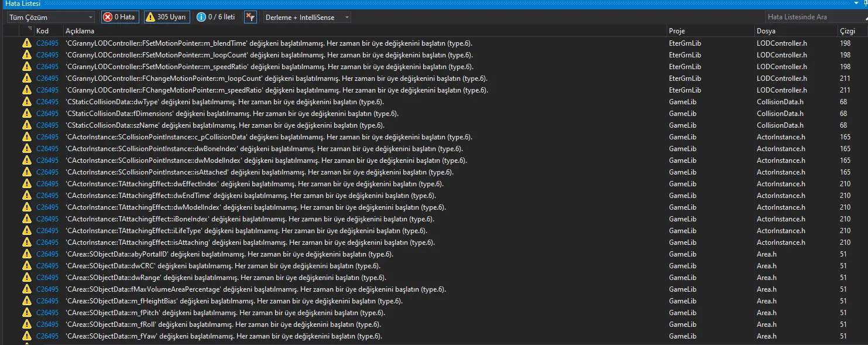
Task: Toggle the 305 Uyarı warnings filter
Action: [x=167, y=17]
